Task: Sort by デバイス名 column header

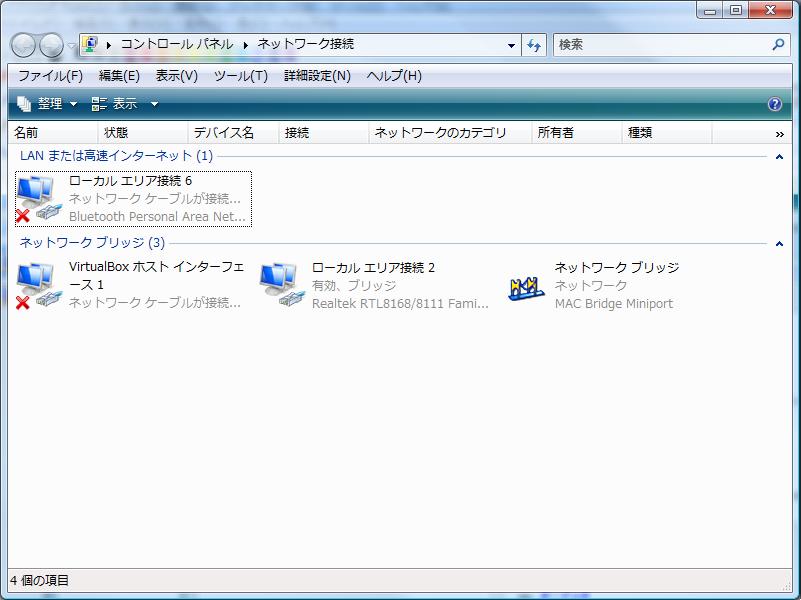Action: point(233,133)
